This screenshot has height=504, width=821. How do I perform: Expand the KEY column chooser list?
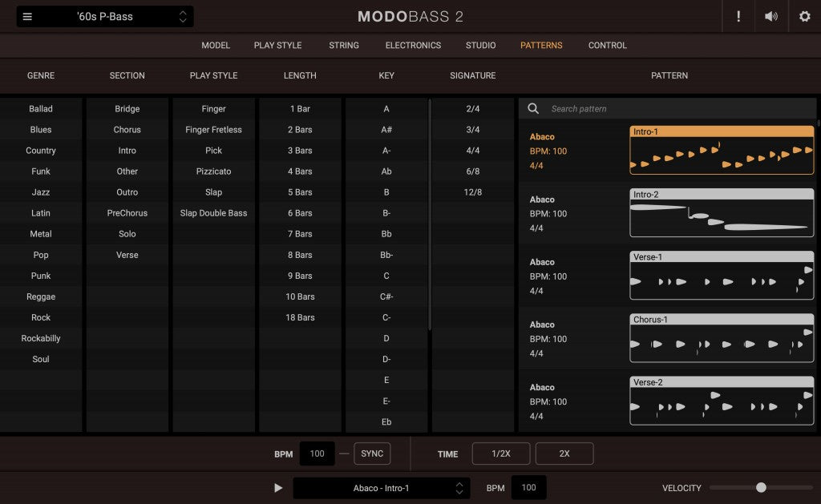click(386, 75)
